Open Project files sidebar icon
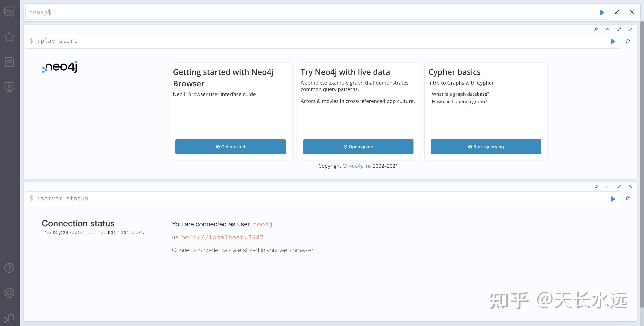 coord(10,62)
